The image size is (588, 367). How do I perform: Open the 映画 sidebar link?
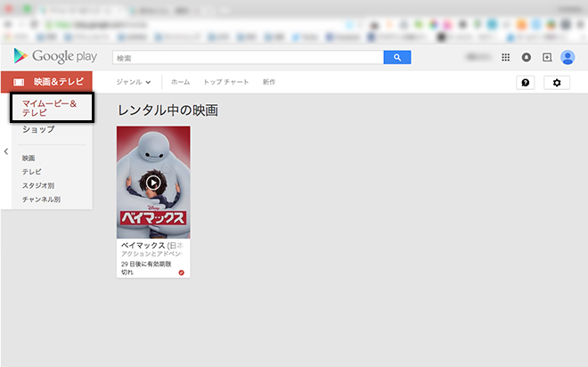(x=29, y=159)
